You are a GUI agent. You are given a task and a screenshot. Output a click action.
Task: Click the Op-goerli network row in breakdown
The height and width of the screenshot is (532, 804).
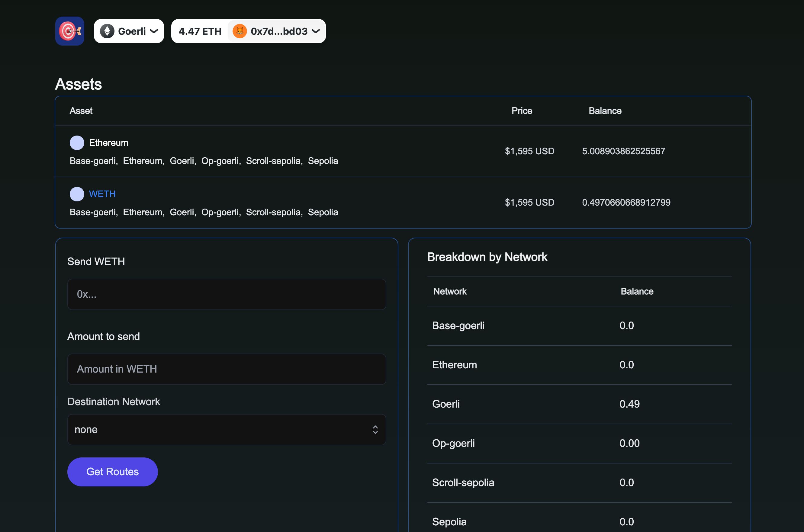(x=579, y=444)
